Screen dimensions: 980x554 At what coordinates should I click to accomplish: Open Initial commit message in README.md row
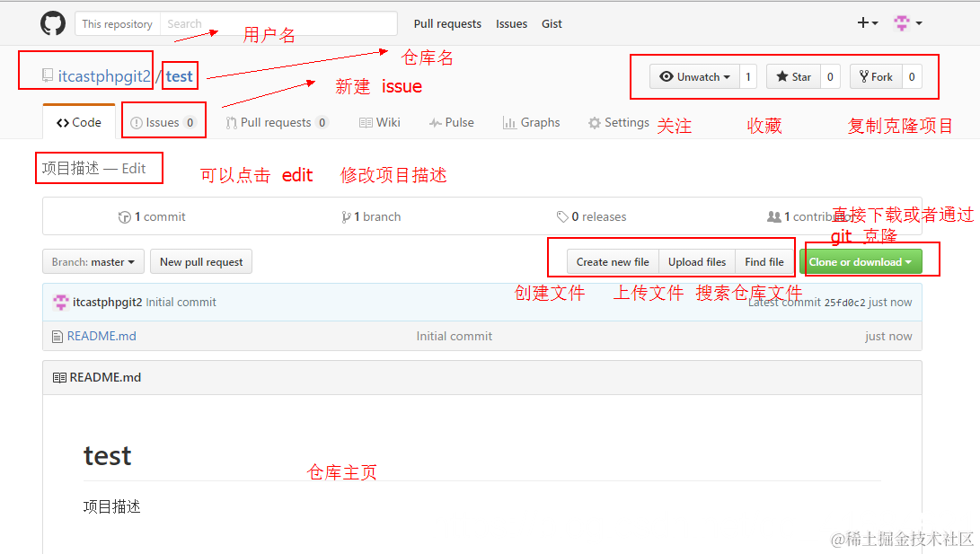(455, 336)
